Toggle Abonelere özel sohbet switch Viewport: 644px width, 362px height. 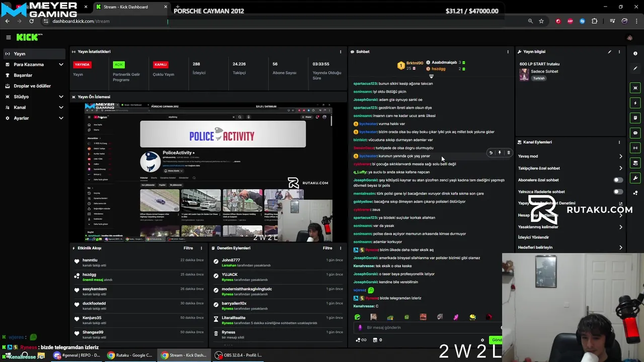coord(618,180)
